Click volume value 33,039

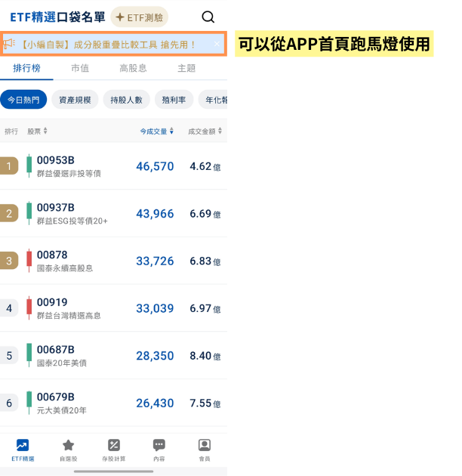pos(155,308)
